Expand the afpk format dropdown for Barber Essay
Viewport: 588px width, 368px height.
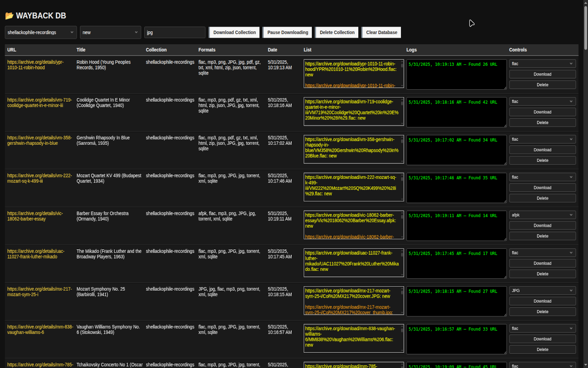(543, 215)
